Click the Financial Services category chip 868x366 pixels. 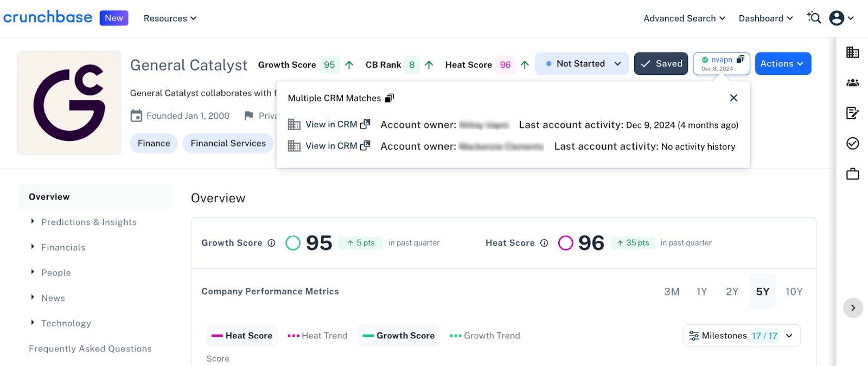228,143
